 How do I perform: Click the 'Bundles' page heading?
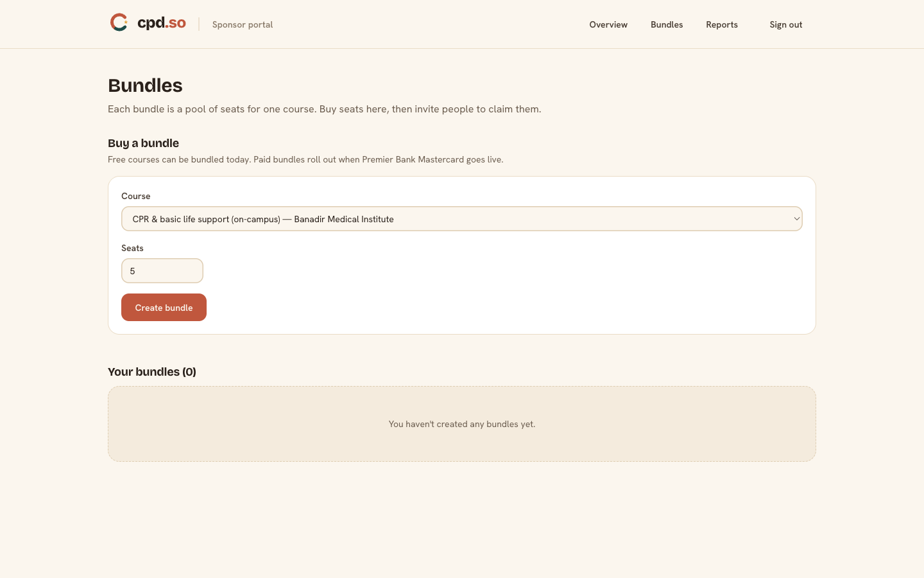[145, 85]
